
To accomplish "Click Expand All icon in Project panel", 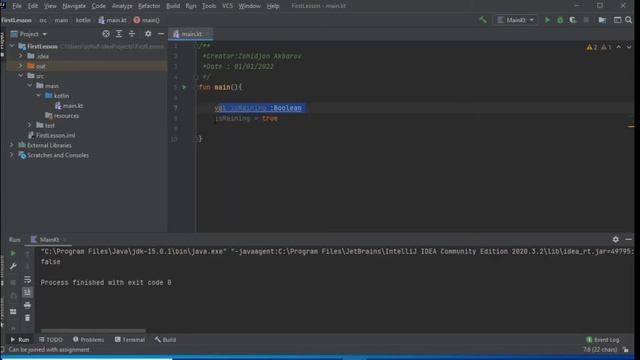I will [119, 34].
